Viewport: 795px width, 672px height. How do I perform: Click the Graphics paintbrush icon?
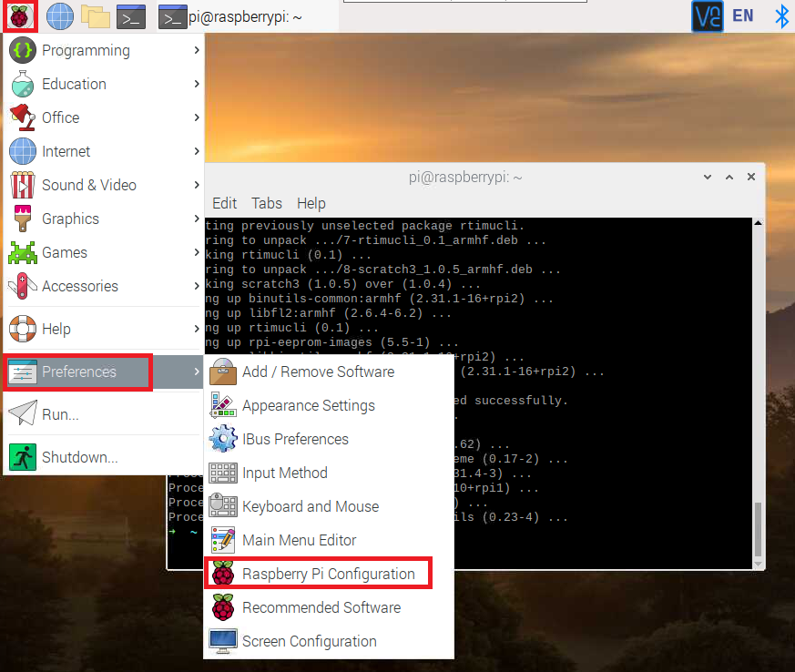click(23, 219)
